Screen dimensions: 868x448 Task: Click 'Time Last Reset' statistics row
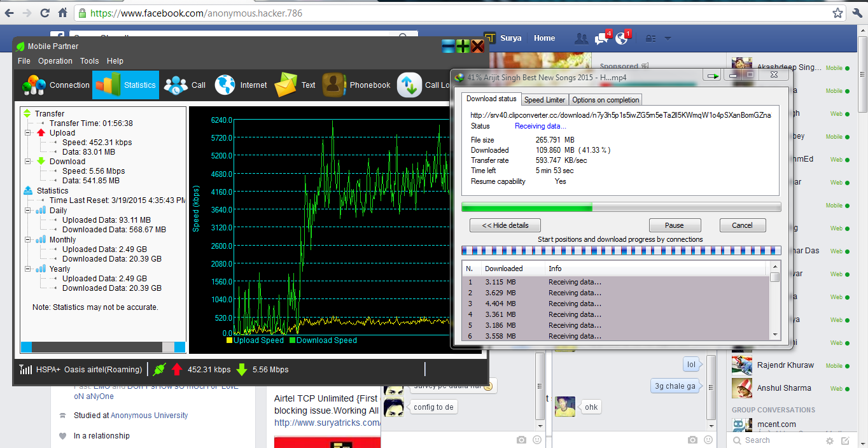click(x=118, y=200)
